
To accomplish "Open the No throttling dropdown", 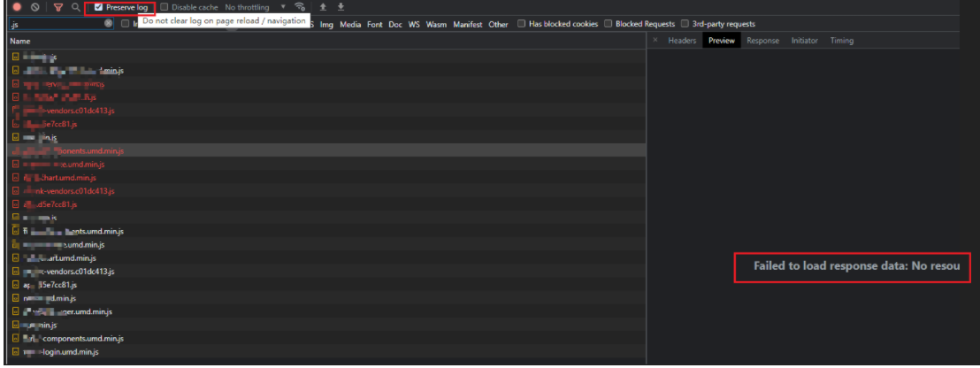I will point(255,7).
